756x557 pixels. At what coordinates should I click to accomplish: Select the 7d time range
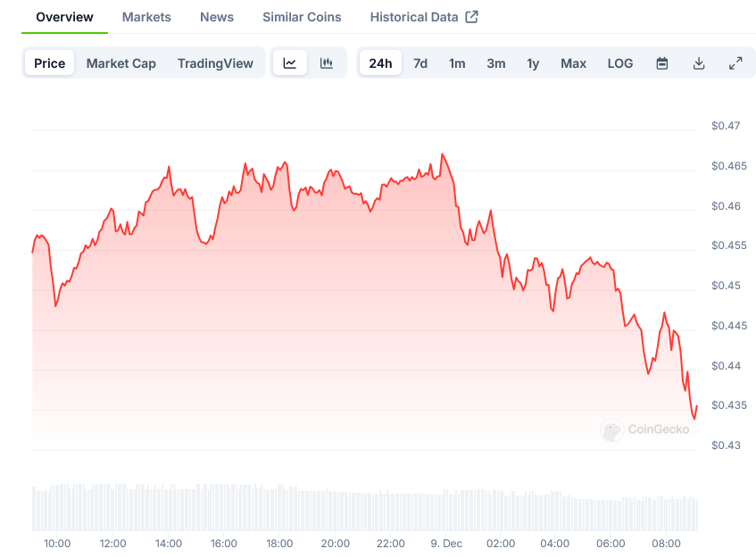coord(420,63)
